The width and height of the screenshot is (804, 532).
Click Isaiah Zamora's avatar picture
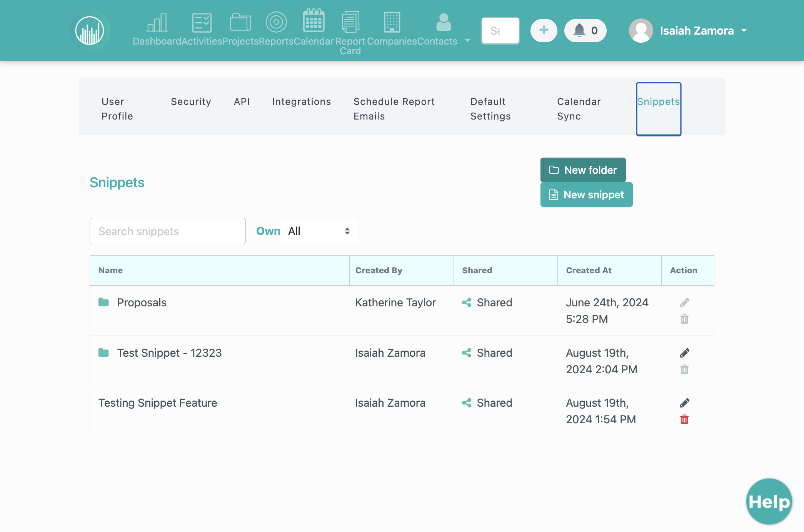pyautogui.click(x=641, y=30)
